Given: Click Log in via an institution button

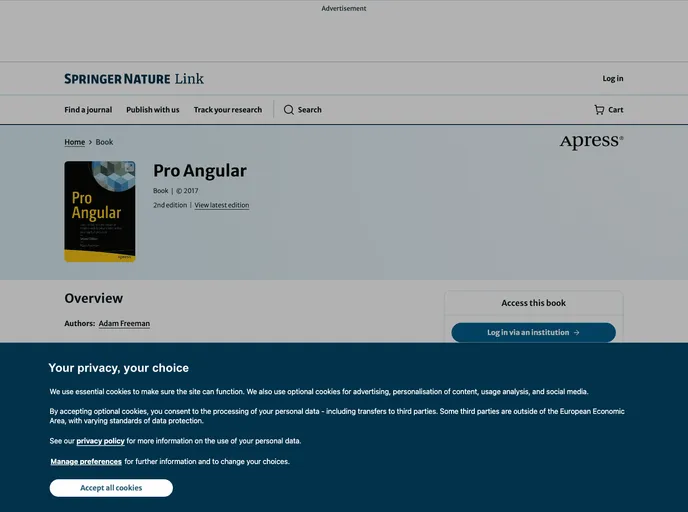Looking at the screenshot, I should (x=534, y=333).
